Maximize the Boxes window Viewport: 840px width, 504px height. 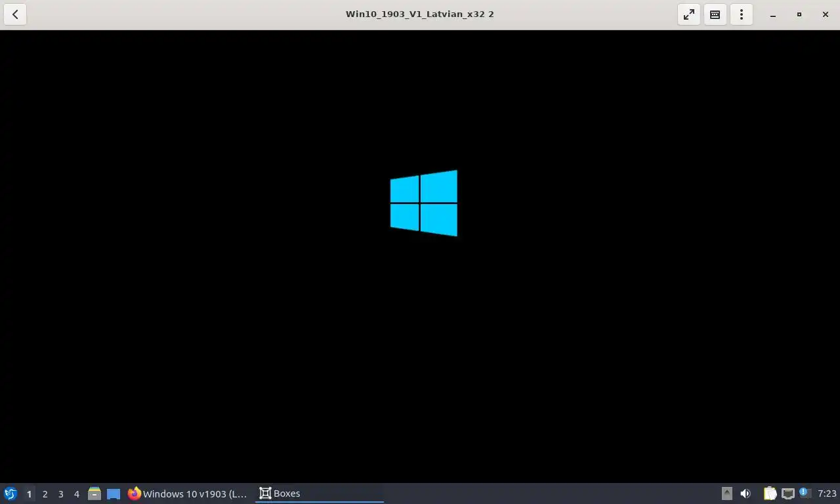[x=799, y=14]
